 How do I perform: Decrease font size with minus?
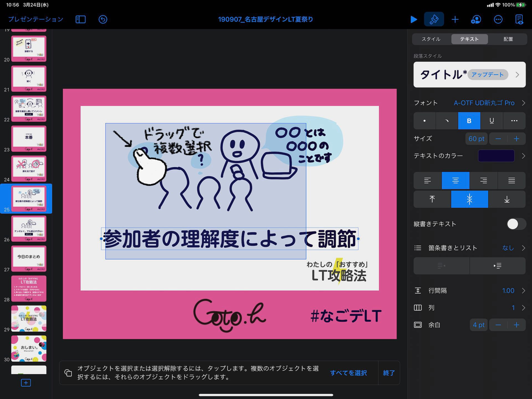[x=498, y=139]
